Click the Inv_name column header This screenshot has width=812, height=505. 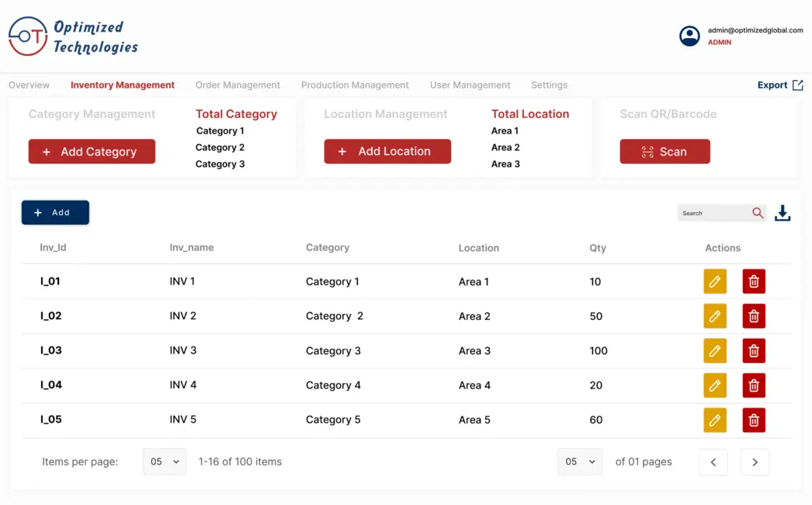click(192, 248)
